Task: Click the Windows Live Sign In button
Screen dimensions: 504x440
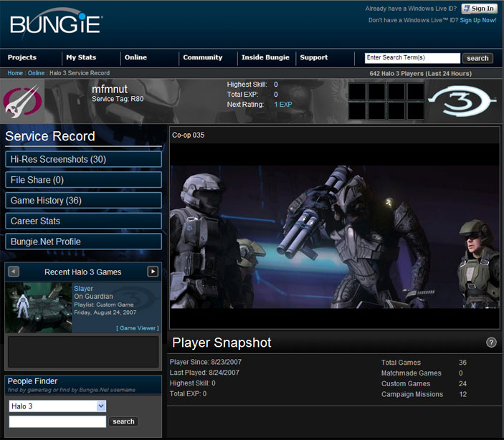Action: point(479,9)
